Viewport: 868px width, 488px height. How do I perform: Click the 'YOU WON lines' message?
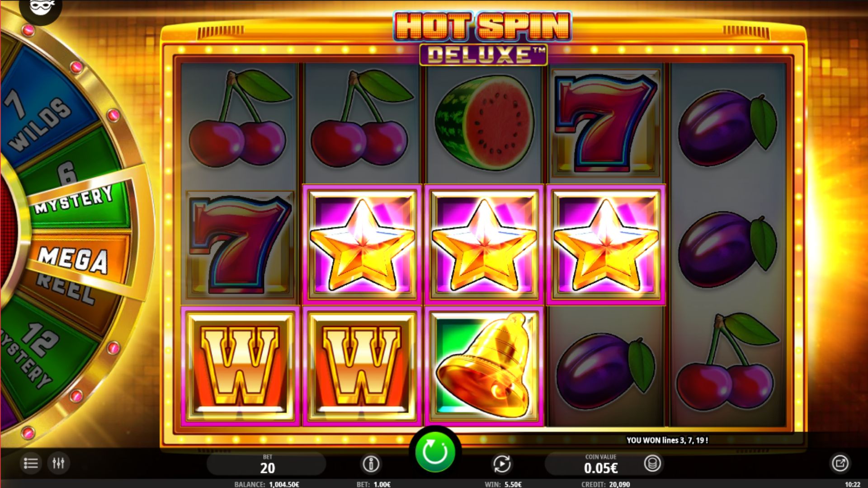click(x=667, y=440)
